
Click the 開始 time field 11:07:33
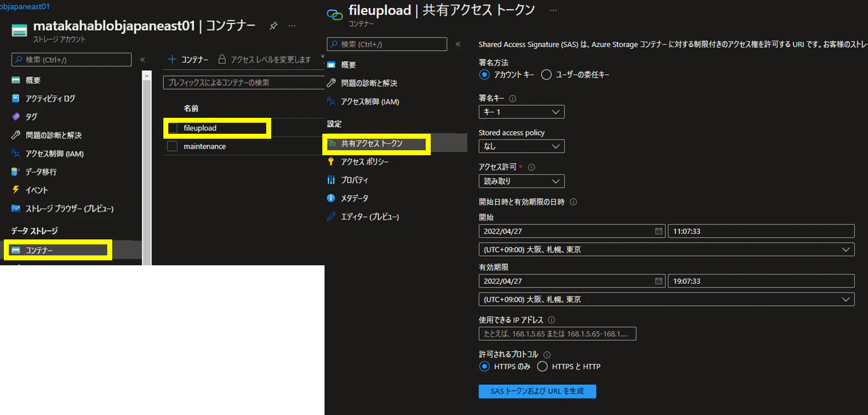pos(761,231)
